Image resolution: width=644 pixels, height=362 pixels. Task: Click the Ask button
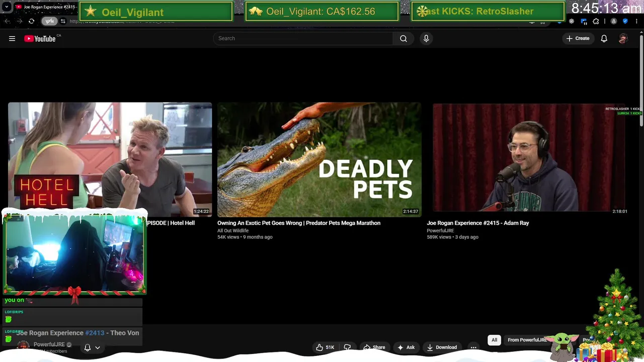tap(406, 347)
